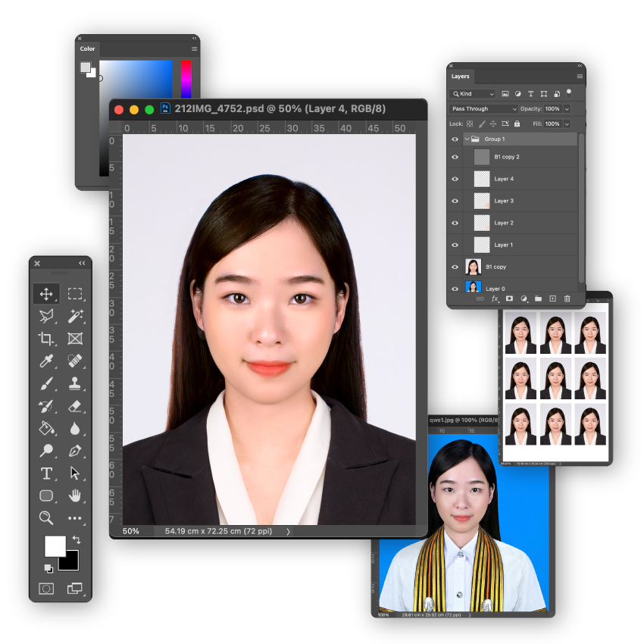Click the Color panel foreground swatch
Screen dimensions: 644x644
click(x=86, y=67)
